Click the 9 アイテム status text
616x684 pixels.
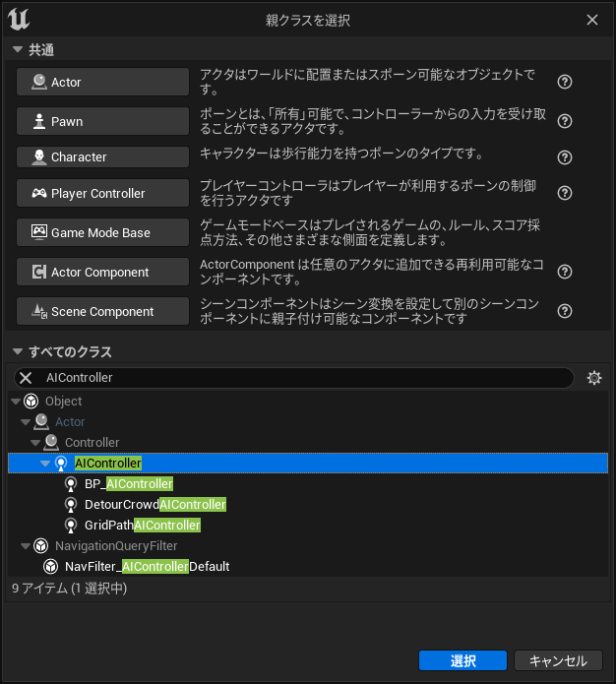click(x=69, y=589)
